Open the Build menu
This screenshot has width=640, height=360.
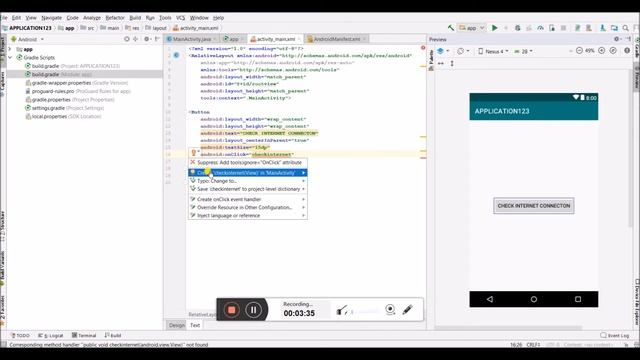point(135,18)
